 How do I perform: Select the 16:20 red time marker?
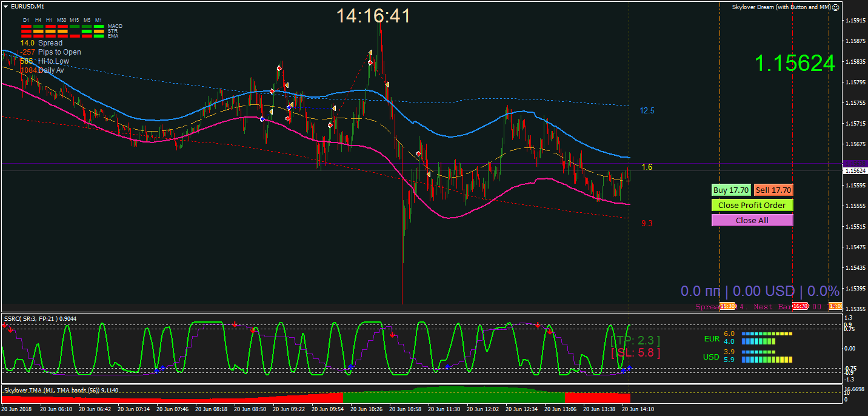click(801, 306)
